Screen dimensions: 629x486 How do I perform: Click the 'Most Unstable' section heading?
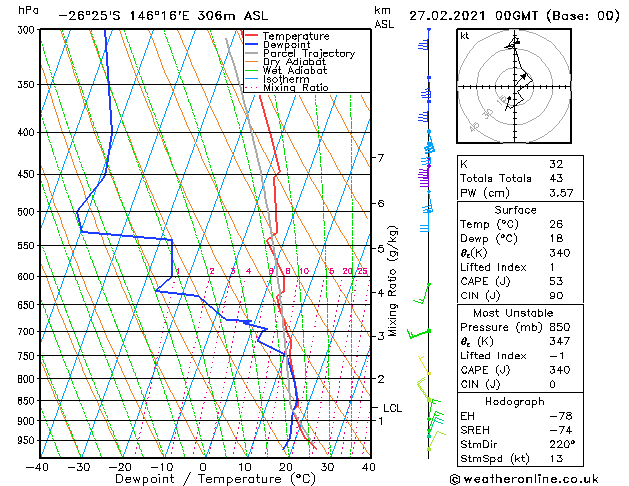pyautogui.click(x=513, y=313)
